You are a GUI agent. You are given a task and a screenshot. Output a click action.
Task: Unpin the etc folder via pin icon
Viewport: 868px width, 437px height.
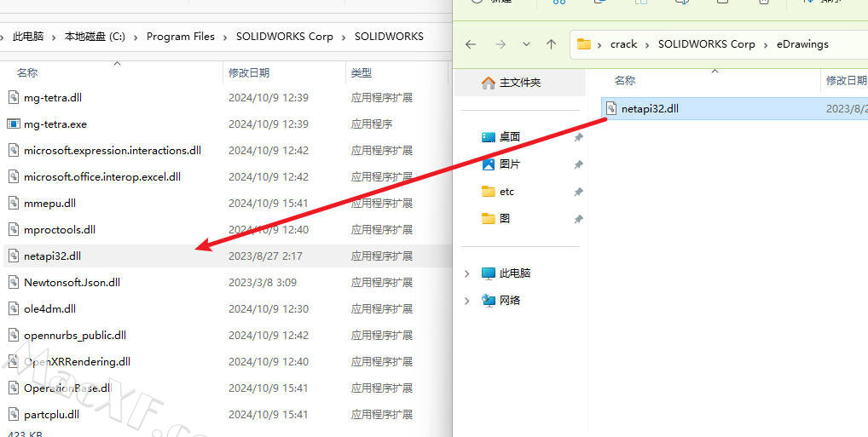coord(578,192)
